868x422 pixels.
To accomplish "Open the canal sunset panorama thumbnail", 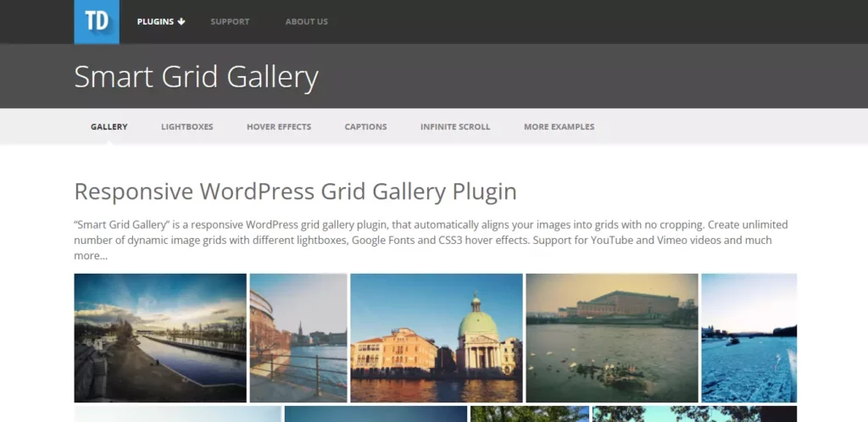I will 160,337.
